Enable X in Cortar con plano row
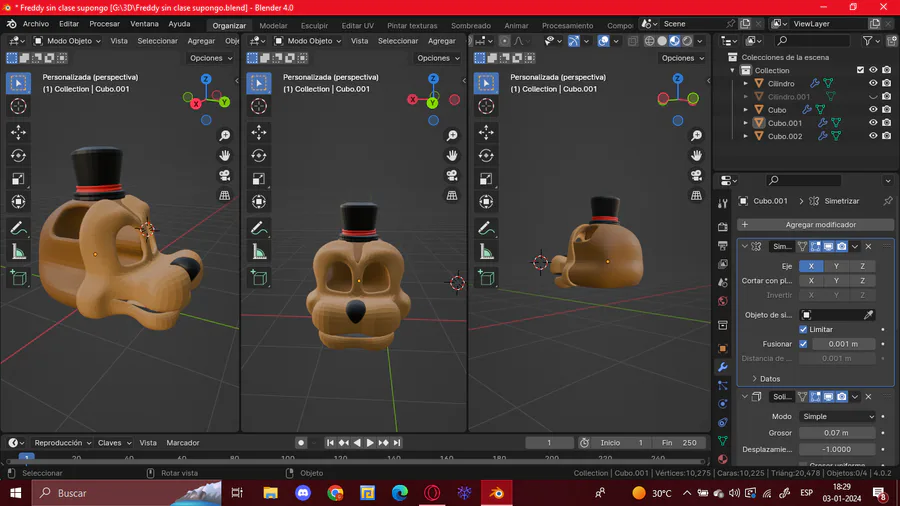The width and height of the screenshot is (900, 506). 811,281
